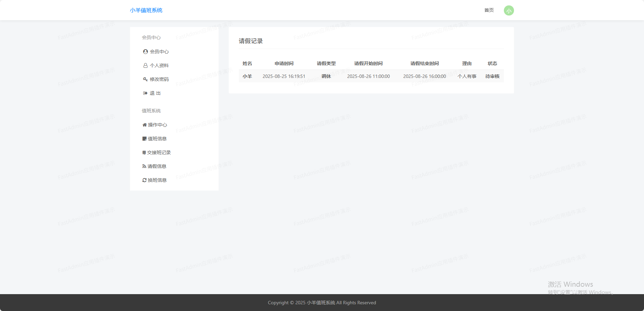This screenshot has width=644, height=311.
Task: Click the key icon beside 修改密码
Action: coord(145,79)
